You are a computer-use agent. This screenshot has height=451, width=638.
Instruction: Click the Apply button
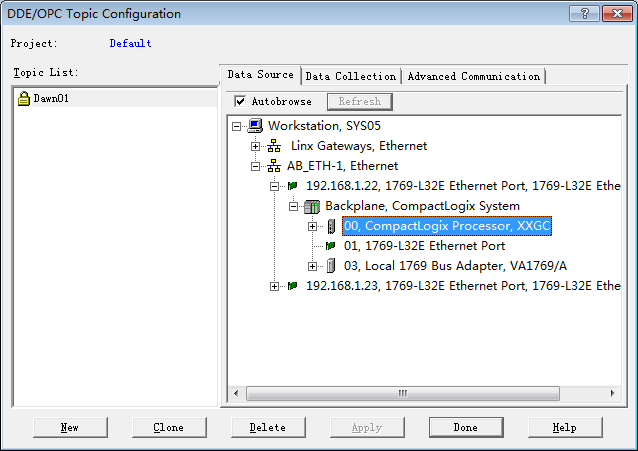click(367, 427)
